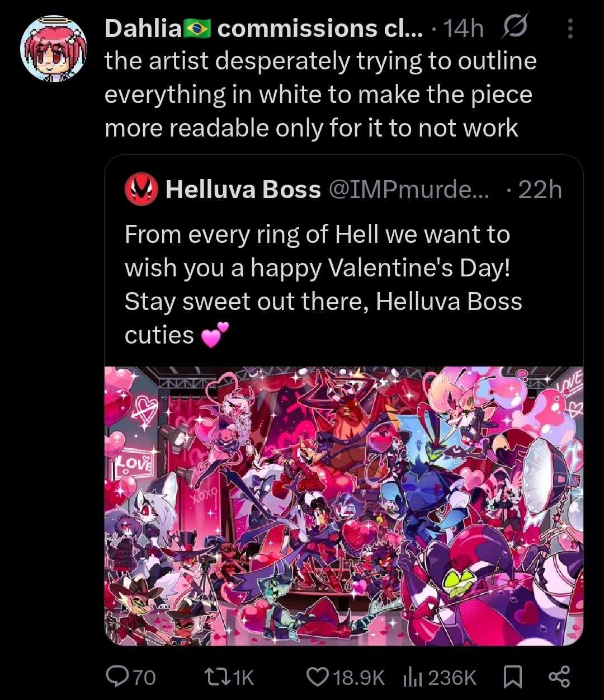604x700 pixels.
Task: View the 70 replies count
Action: pyautogui.click(x=144, y=678)
